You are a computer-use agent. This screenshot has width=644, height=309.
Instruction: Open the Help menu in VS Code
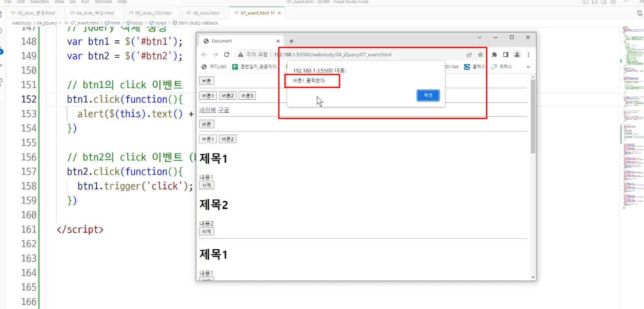(122, 2)
